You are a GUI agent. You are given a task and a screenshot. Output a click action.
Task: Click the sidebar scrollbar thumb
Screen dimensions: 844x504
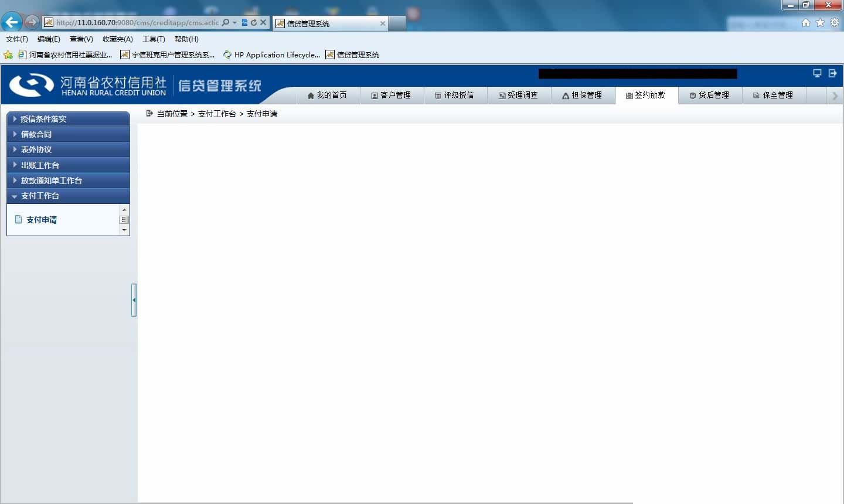124,220
